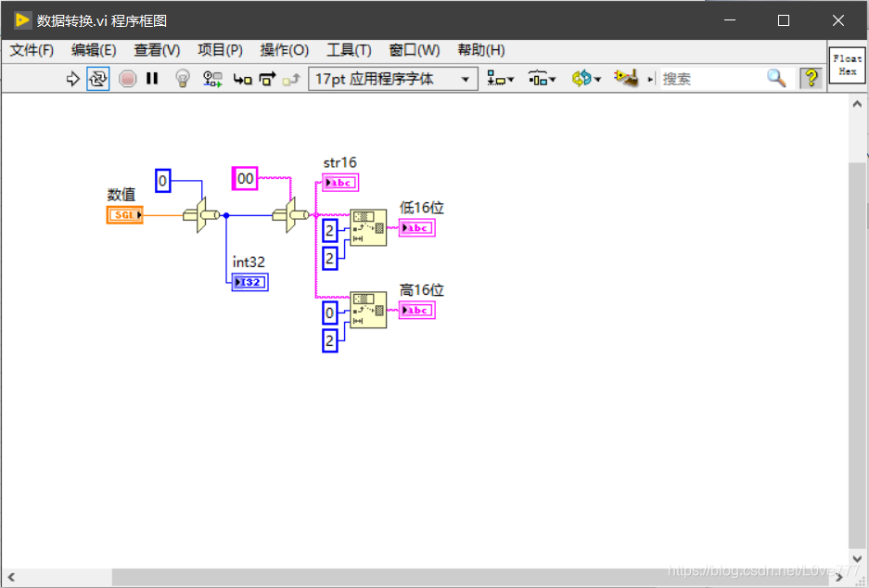Select the 低16位 string indicator terminal
The image size is (869, 588).
tap(416, 228)
